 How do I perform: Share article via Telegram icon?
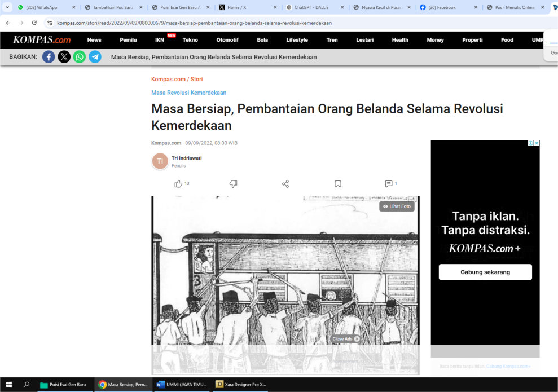coord(95,57)
